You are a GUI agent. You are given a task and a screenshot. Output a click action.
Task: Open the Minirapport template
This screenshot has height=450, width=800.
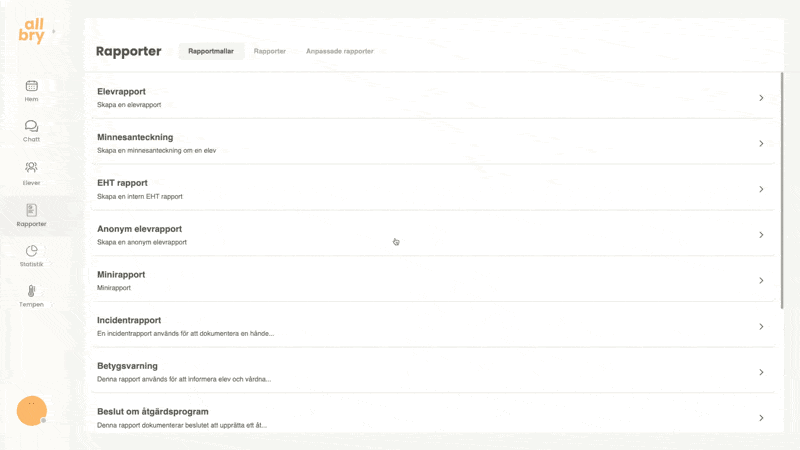[121, 275]
